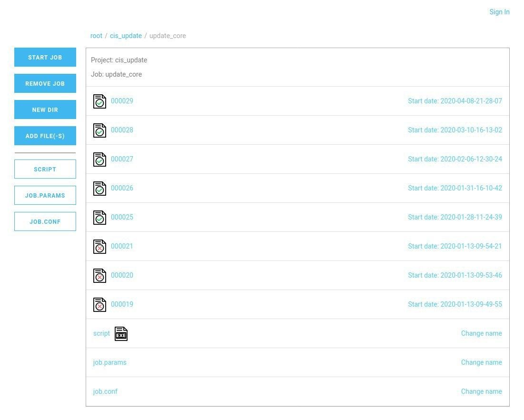This screenshot has width=524, height=420.
Task: Click Start date 2020-01-28-11-24-39
Action: 455,217
